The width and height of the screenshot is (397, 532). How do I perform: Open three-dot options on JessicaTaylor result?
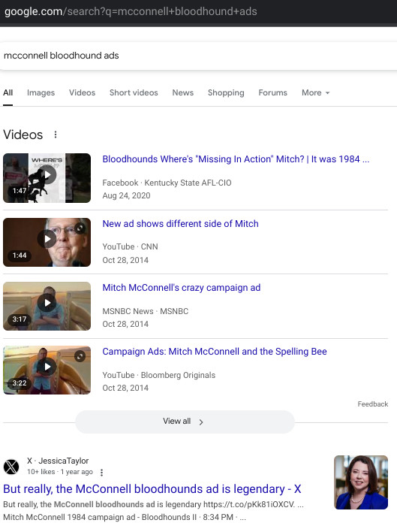pyautogui.click(x=101, y=473)
